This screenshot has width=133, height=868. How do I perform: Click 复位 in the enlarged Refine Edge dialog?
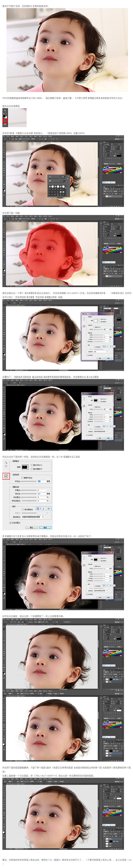(x=32, y=528)
